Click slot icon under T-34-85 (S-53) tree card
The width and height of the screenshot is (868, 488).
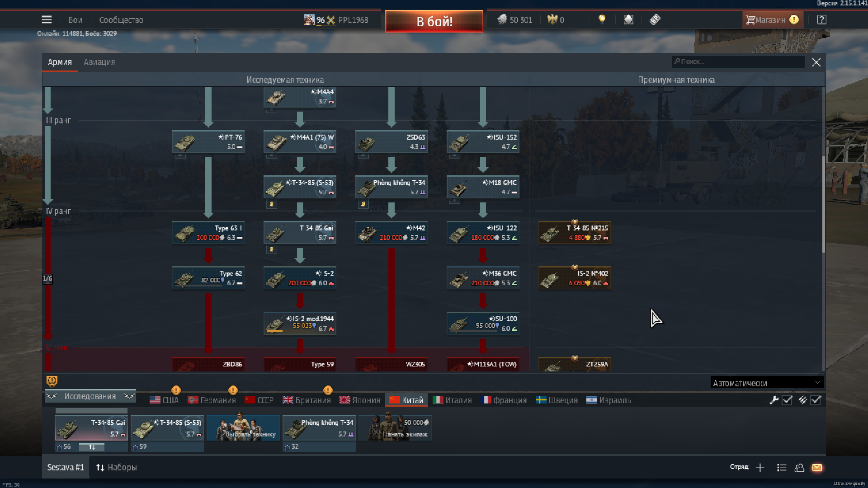coord(272,204)
